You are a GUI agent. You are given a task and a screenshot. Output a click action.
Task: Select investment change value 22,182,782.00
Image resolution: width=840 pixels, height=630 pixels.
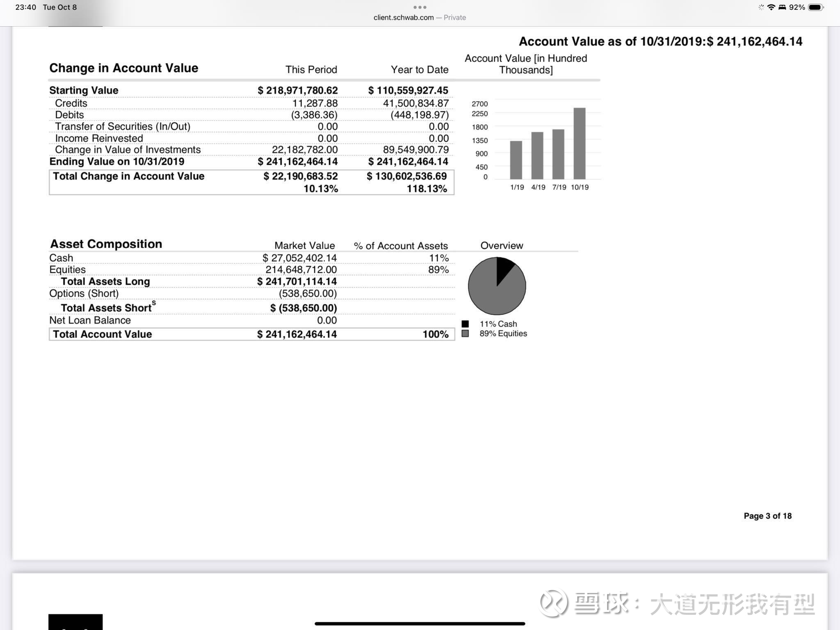[x=305, y=150]
